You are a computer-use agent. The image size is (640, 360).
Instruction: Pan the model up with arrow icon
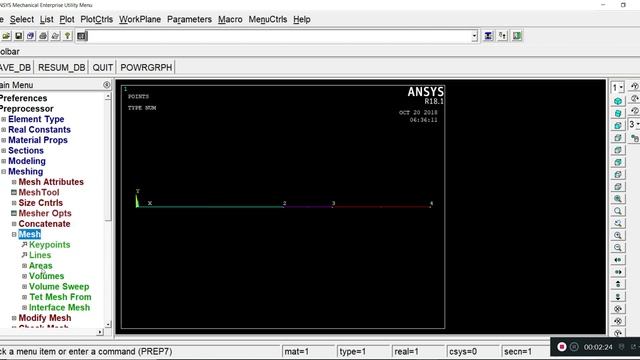pyautogui.click(x=618, y=284)
